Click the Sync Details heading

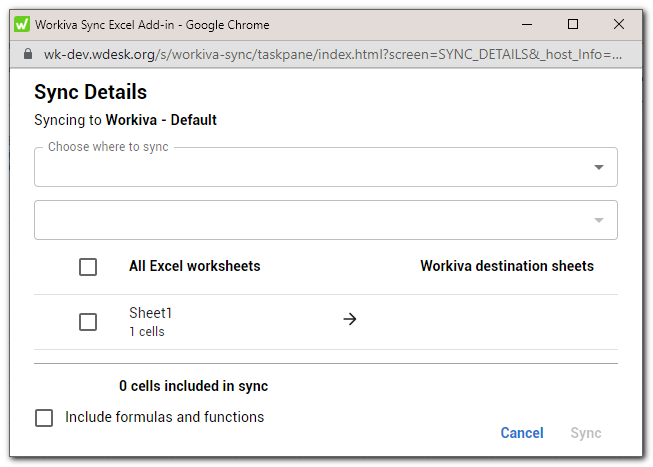pyautogui.click(x=90, y=92)
